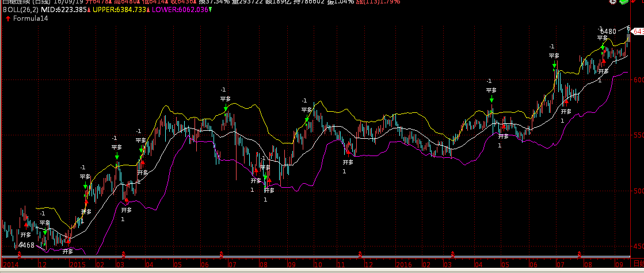Open the info marker icon just before July 2015
644x273 pixels.
(x=222, y=255)
